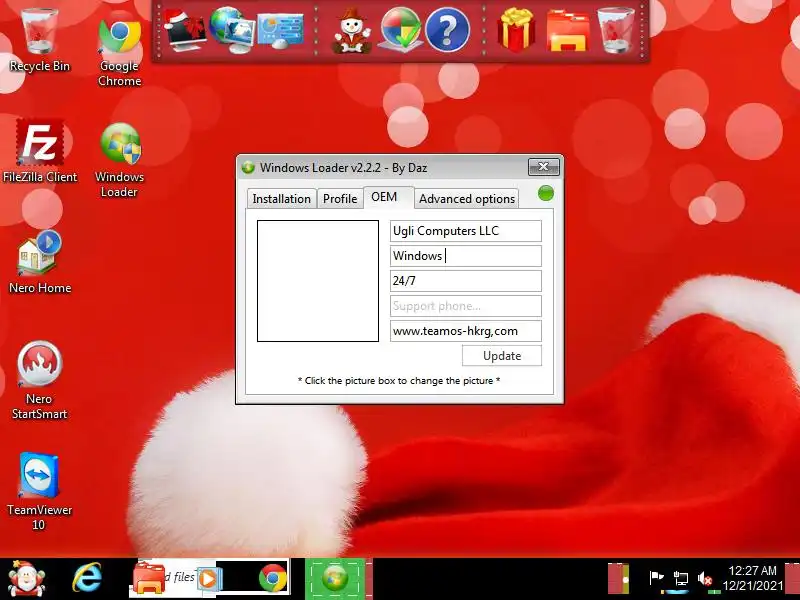This screenshot has width=800, height=600.
Task: Click the field containing Windows
Action: tap(466, 256)
